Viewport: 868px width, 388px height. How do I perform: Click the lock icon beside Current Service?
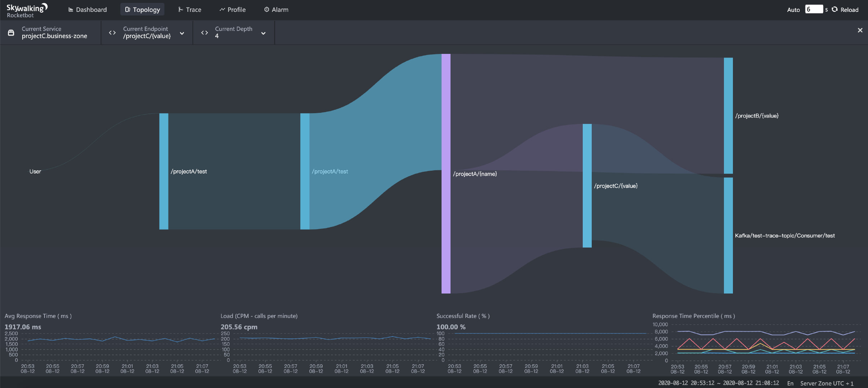coord(11,33)
